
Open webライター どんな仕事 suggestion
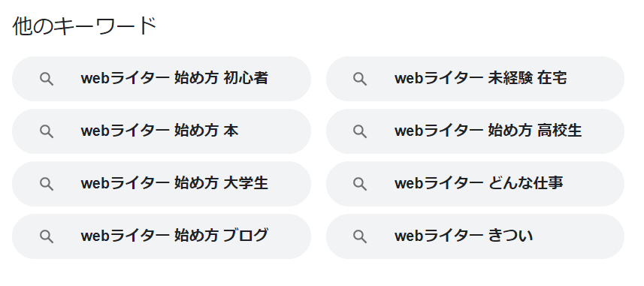pyautogui.click(x=479, y=183)
